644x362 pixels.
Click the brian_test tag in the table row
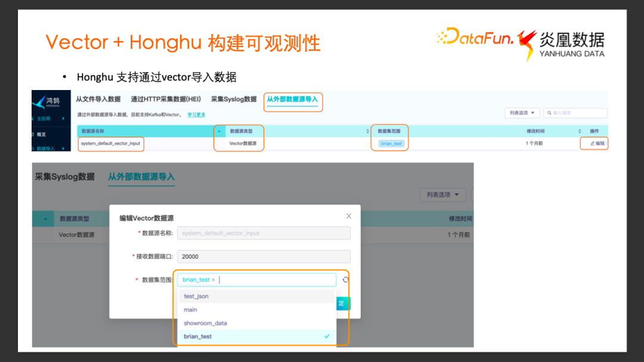pos(391,143)
